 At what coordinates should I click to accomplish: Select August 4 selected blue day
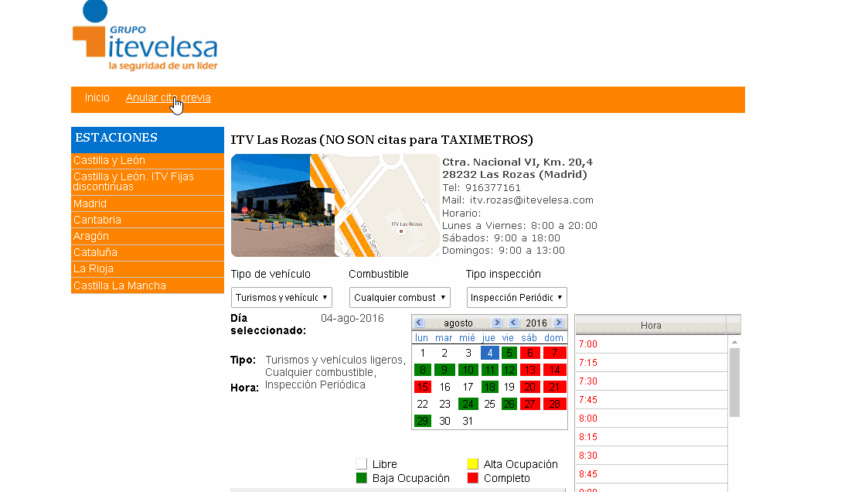[x=490, y=353]
